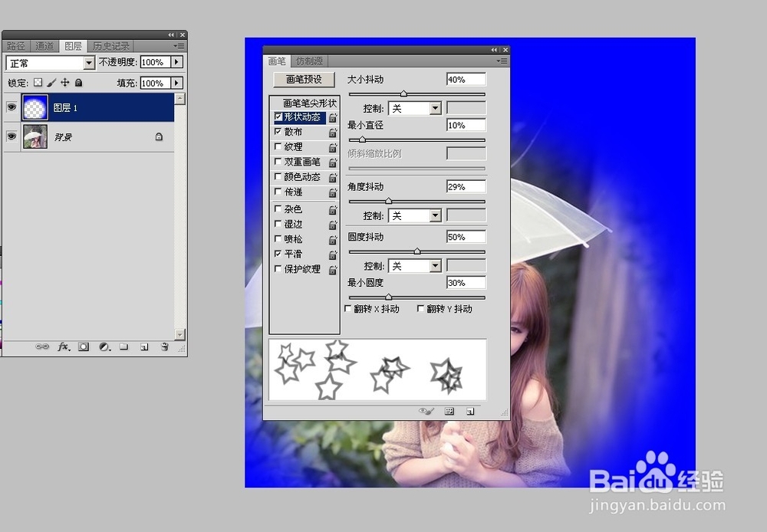
Task: Enable 颜色动态 checkbox
Action: [x=278, y=176]
